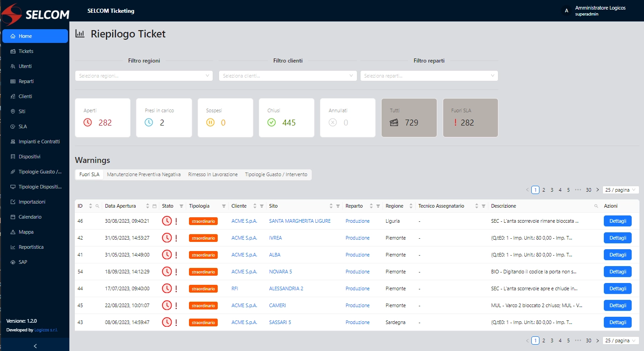The height and width of the screenshot is (351, 644).
Task: Open filter icon in Tecnico Assegnatario column
Action: point(483,206)
